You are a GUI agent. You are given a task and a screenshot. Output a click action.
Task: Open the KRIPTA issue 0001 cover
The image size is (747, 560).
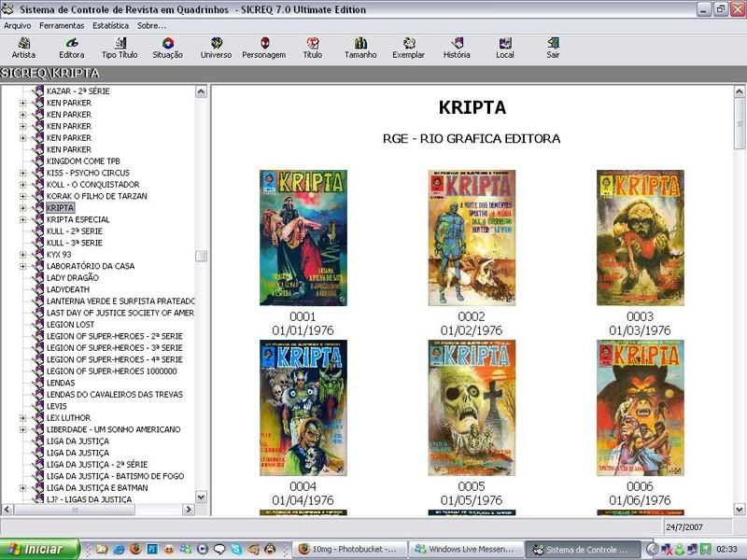[x=303, y=238]
